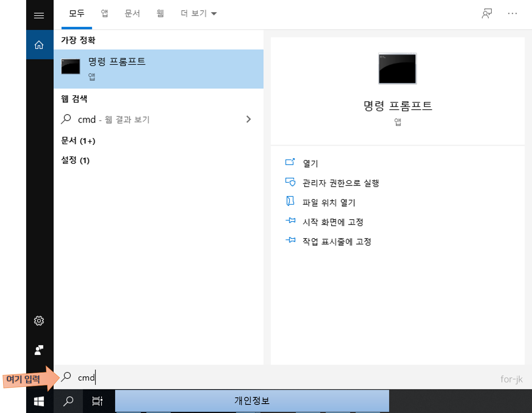Click the 명령 프롬프트 icon in best match

pyautogui.click(x=71, y=67)
